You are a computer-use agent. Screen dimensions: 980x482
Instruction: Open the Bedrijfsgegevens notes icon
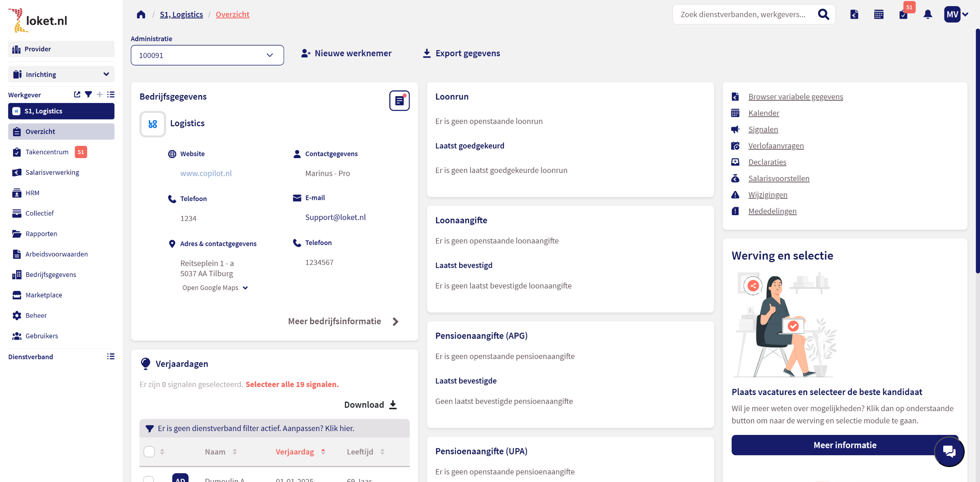click(399, 101)
